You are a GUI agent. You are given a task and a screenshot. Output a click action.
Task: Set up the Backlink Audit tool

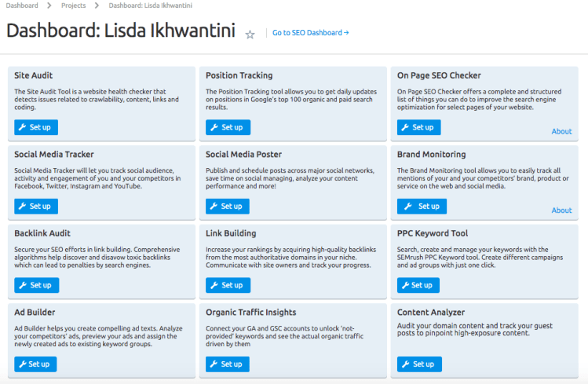point(36,285)
